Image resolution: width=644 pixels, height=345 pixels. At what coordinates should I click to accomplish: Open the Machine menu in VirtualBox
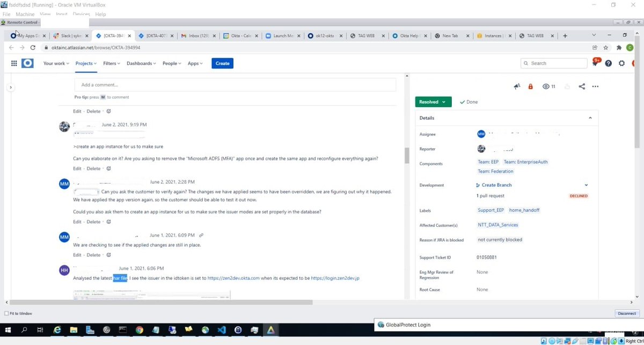point(25,14)
